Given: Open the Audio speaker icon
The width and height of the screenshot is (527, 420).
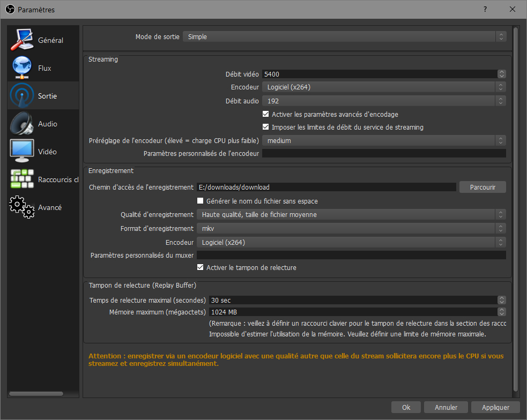Looking at the screenshot, I should point(22,124).
